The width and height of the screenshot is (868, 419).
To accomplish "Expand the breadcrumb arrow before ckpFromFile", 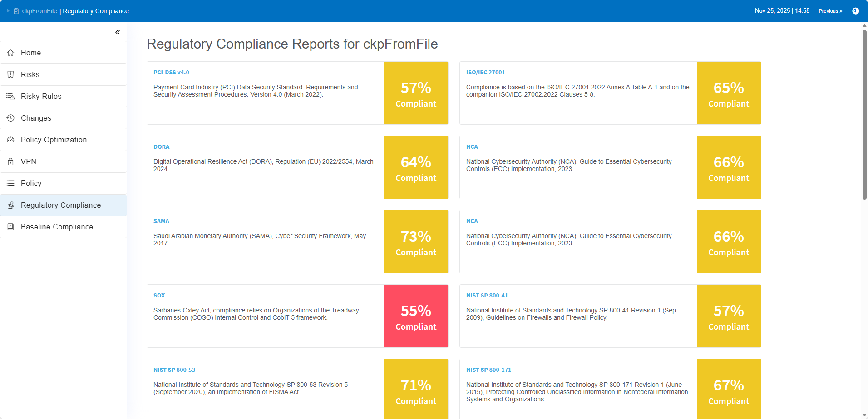I will [8, 11].
